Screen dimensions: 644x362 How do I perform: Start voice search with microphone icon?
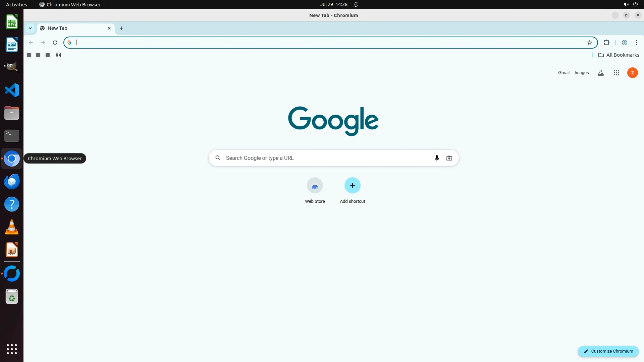click(x=436, y=158)
